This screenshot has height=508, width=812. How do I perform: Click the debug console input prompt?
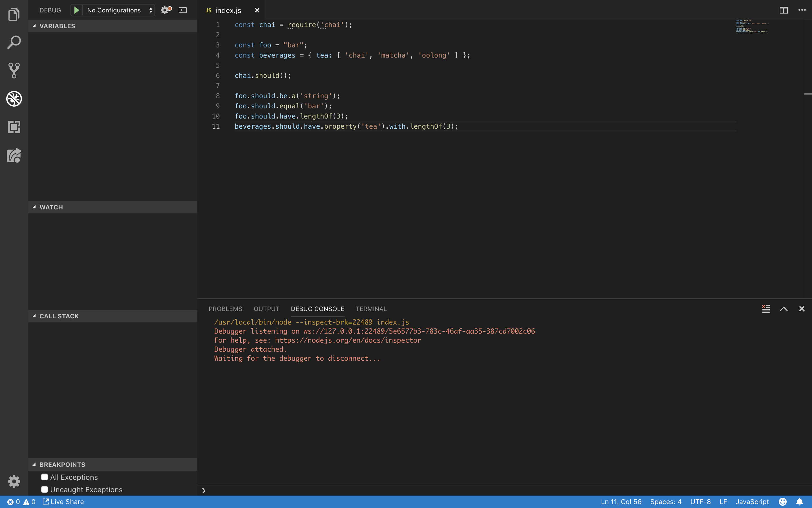tap(505, 491)
